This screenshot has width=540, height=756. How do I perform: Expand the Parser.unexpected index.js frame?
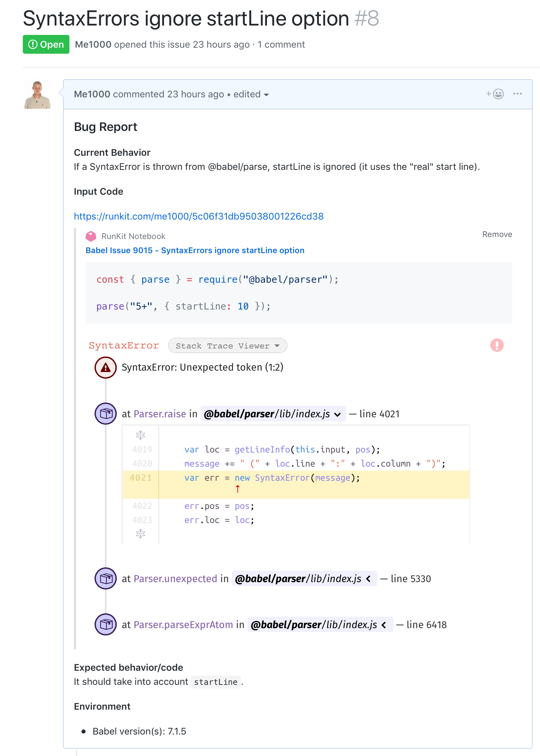[369, 579]
